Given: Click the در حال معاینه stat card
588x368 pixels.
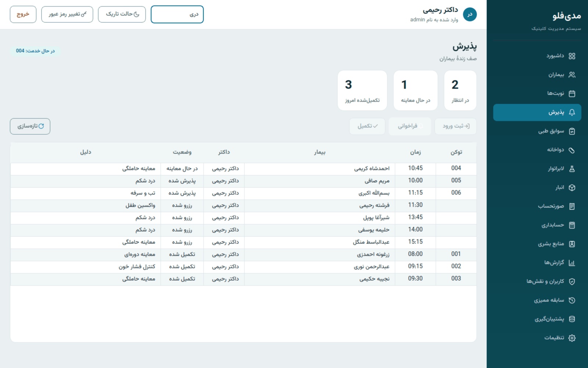Looking at the screenshot, I should click(x=416, y=91).
